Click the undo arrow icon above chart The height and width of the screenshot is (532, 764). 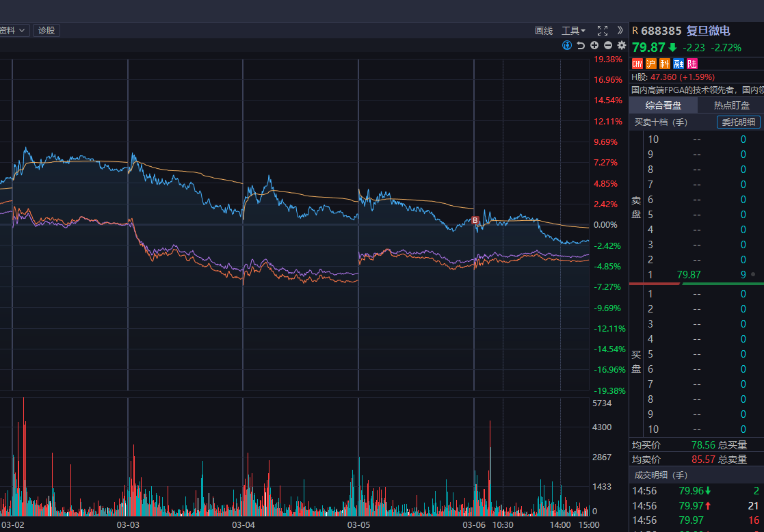581,45
